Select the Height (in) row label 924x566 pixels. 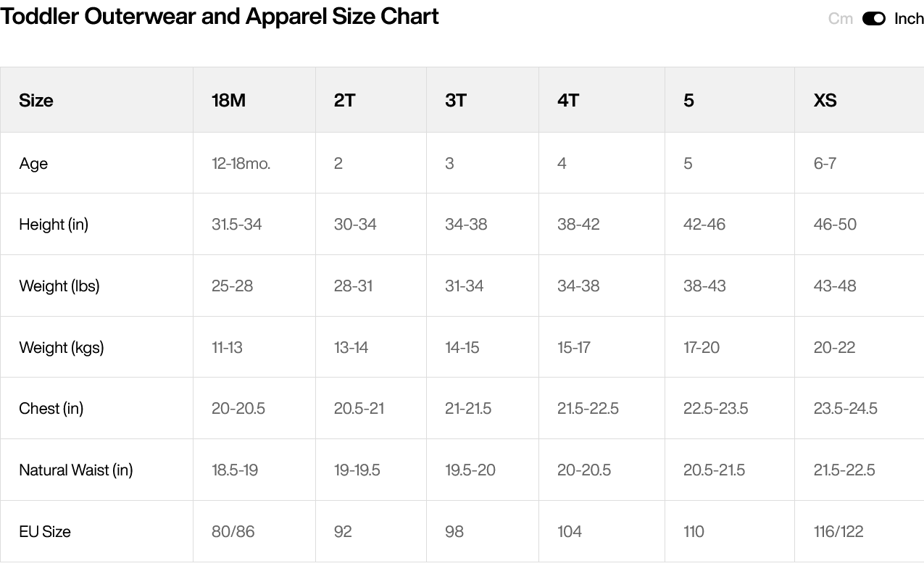click(x=54, y=225)
